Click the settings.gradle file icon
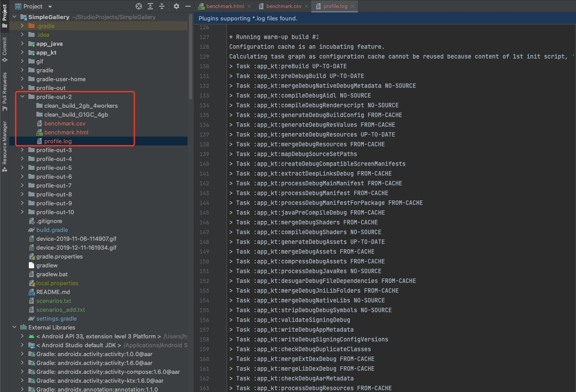The image size is (576, 392). (31, 318)
